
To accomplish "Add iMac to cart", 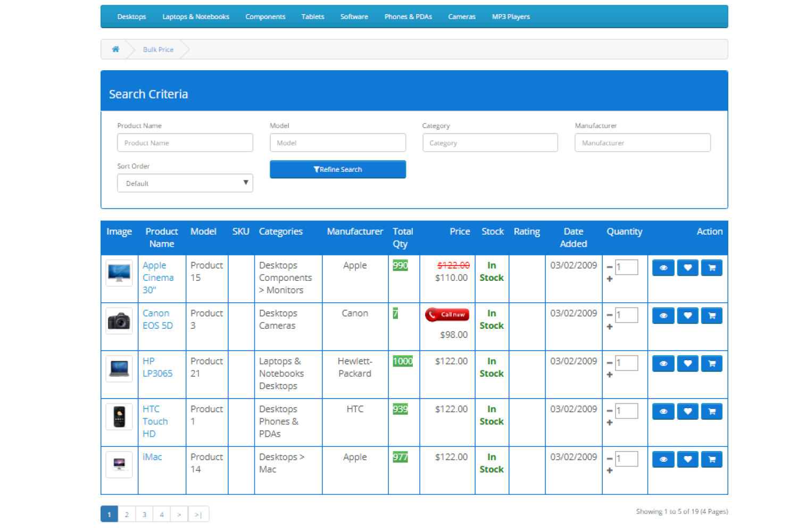I will (x=712, y=459).
